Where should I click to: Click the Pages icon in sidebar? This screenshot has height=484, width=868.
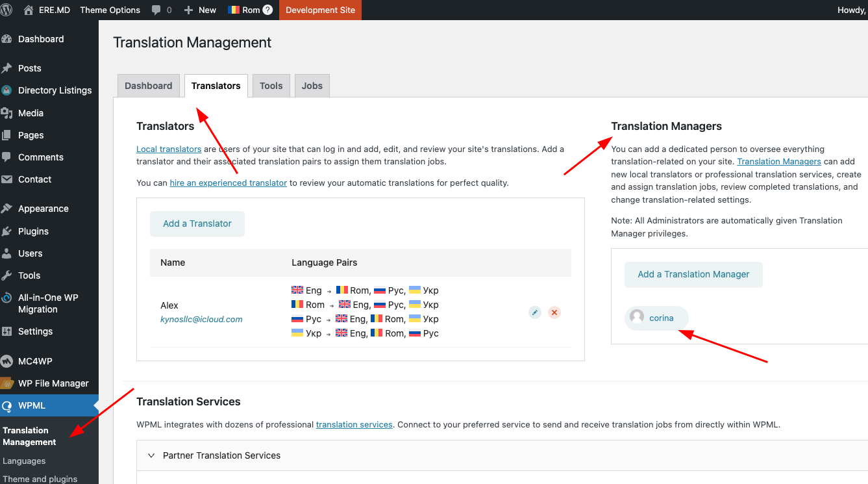[x=7, y=135]
